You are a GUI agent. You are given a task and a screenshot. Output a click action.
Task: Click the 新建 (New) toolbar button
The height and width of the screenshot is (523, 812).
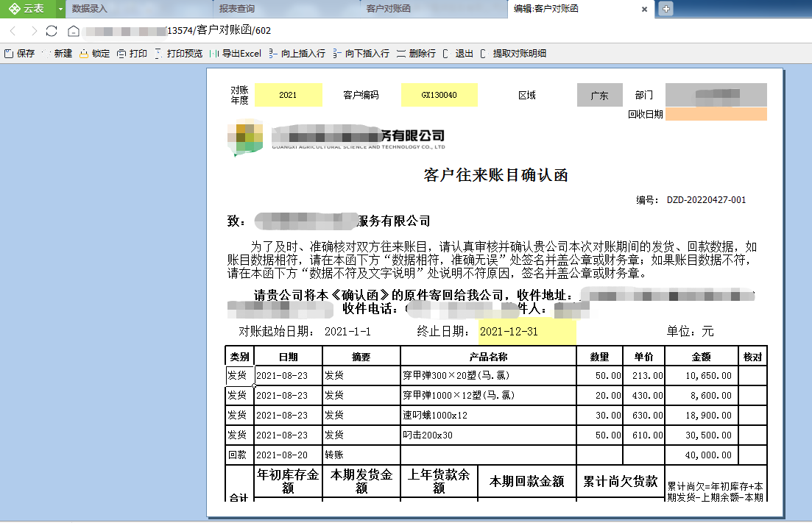57,53
